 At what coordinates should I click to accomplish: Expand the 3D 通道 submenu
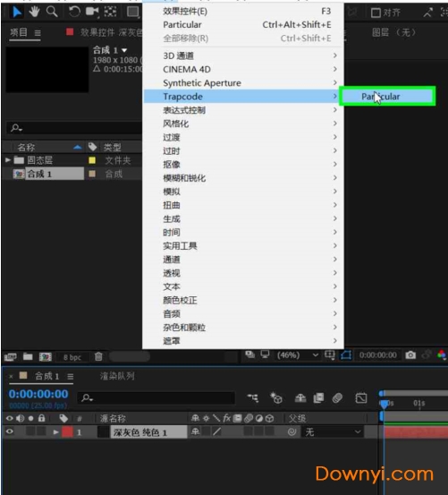click(244, 55)
